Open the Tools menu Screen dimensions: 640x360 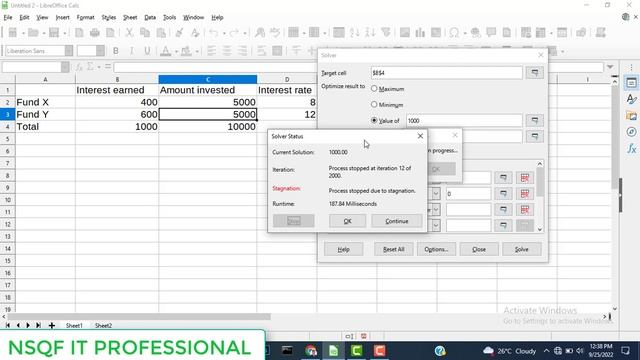pos(169,18)
